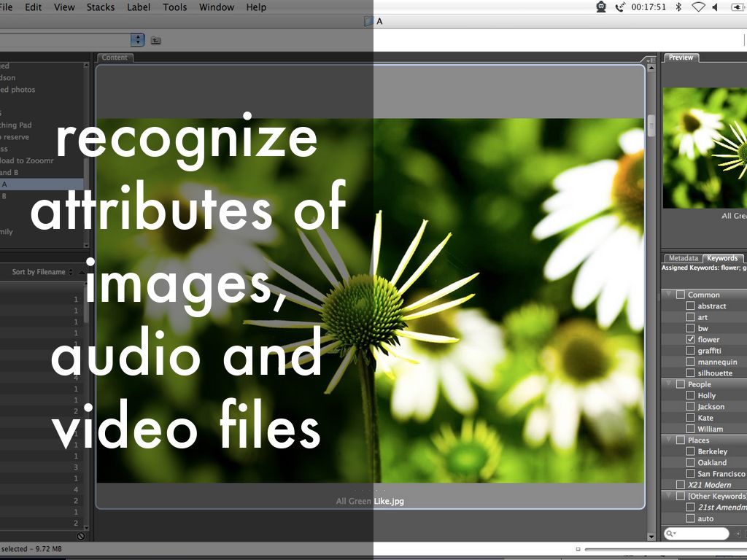This screenshot has height=560, width=747.
Task: Select the Content panel tab
Action: 115,58
